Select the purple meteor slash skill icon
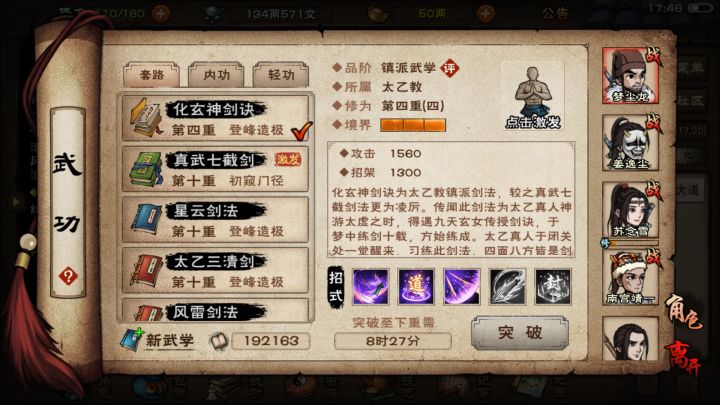 [x=461, y=287]
